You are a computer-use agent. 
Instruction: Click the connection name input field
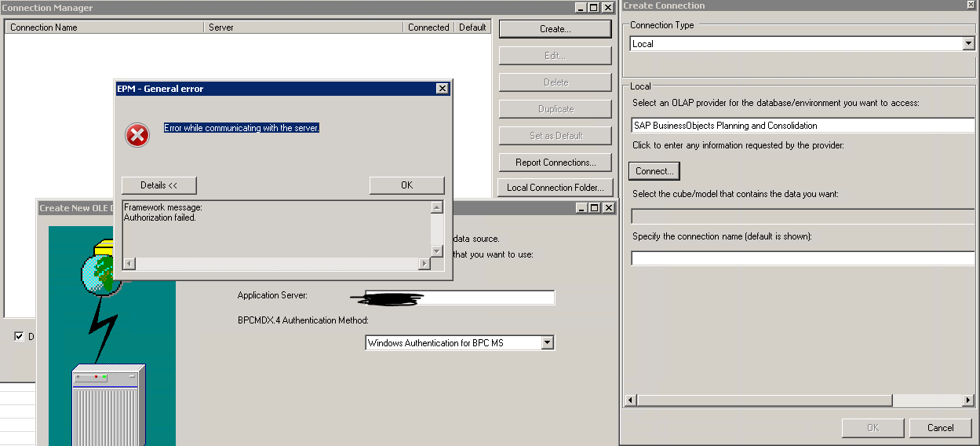[803, 258]
